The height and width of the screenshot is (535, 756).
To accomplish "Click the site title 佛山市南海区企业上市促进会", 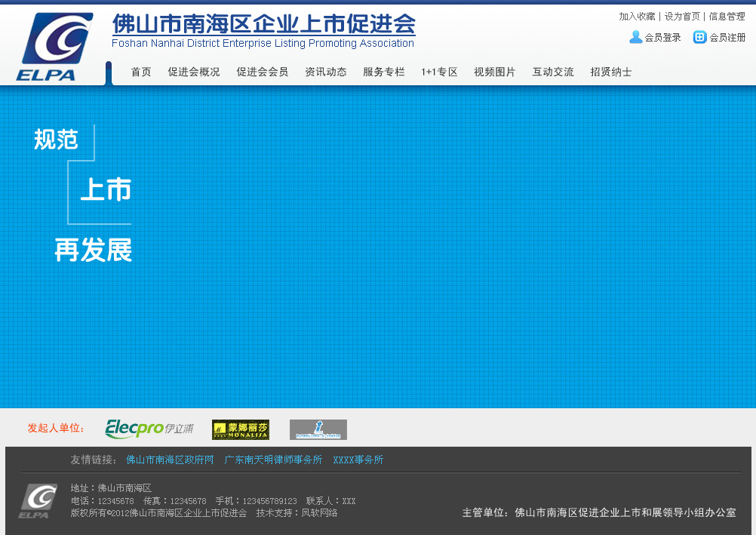I will (263, 24).
